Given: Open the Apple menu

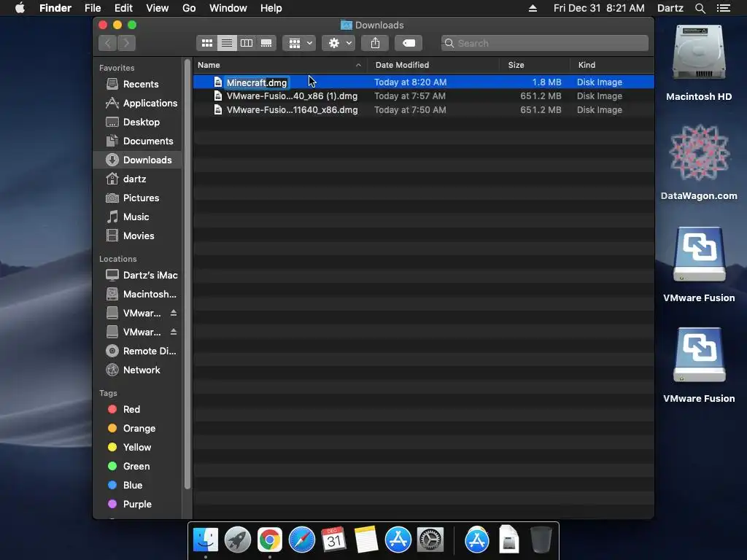Looking at the screenshot, I should (x=20, y=8).
